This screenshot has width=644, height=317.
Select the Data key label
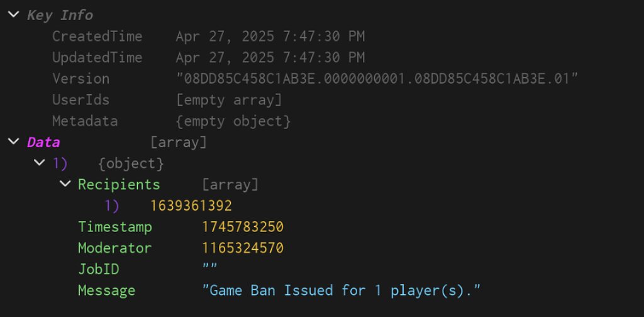(x=43, y=142)
